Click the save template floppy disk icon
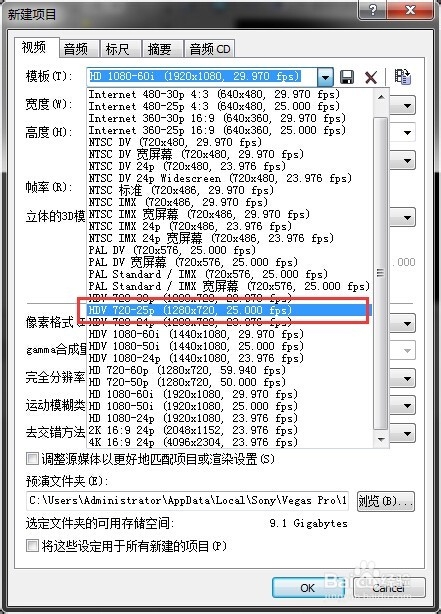The image size is (441, 614). (347, 77)
